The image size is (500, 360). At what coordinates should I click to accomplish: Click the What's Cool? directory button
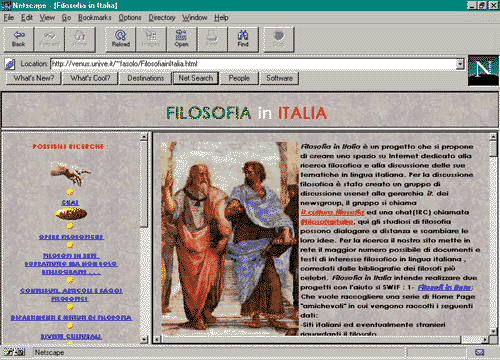coord(90,78)
